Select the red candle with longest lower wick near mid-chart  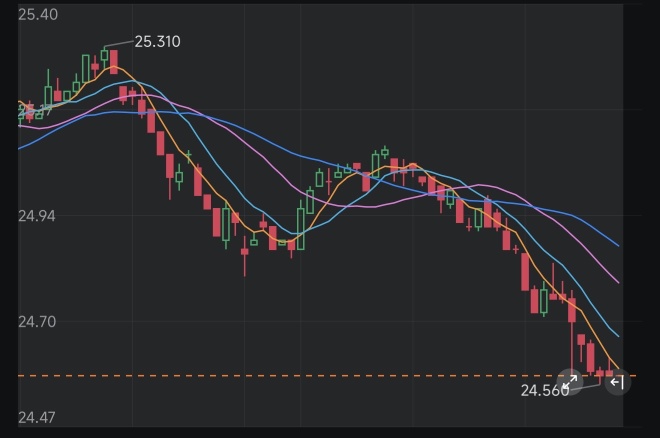[x=245, y=255]
